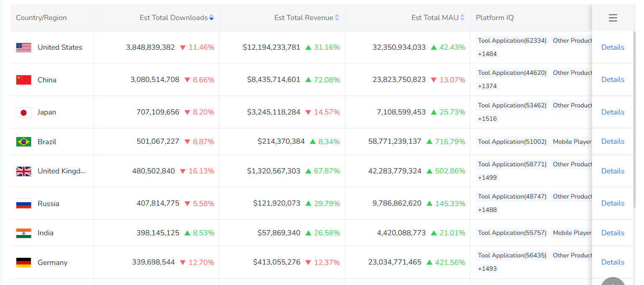Sort by Est Total MAU column
This screenshot has height=285, width=644.
462,18
